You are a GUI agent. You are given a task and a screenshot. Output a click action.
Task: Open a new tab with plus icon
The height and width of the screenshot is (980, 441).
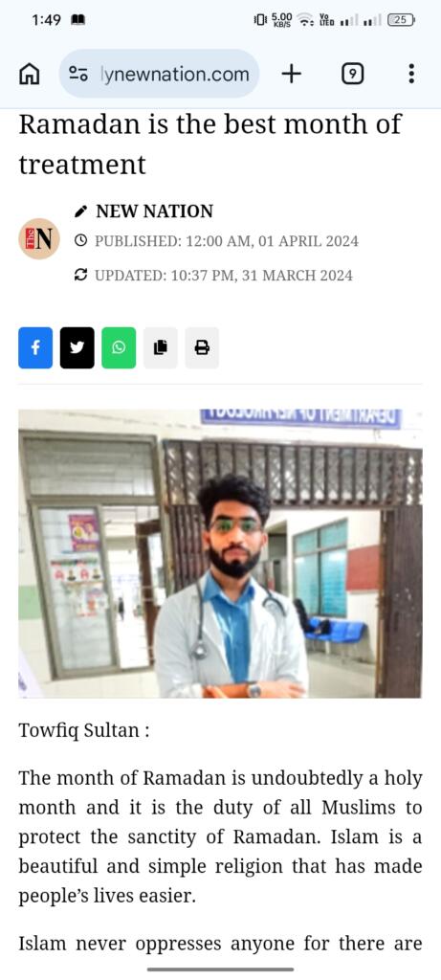[x=291, y=75]
